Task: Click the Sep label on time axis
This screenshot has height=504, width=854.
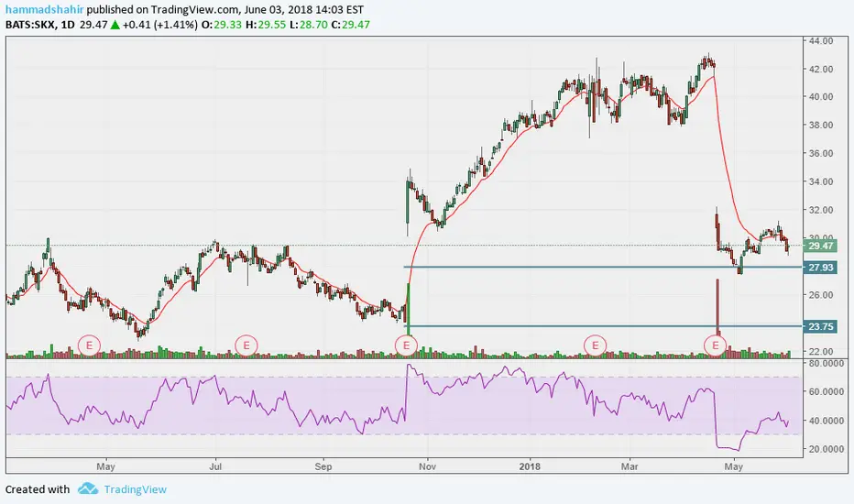Action: point(323,466)
